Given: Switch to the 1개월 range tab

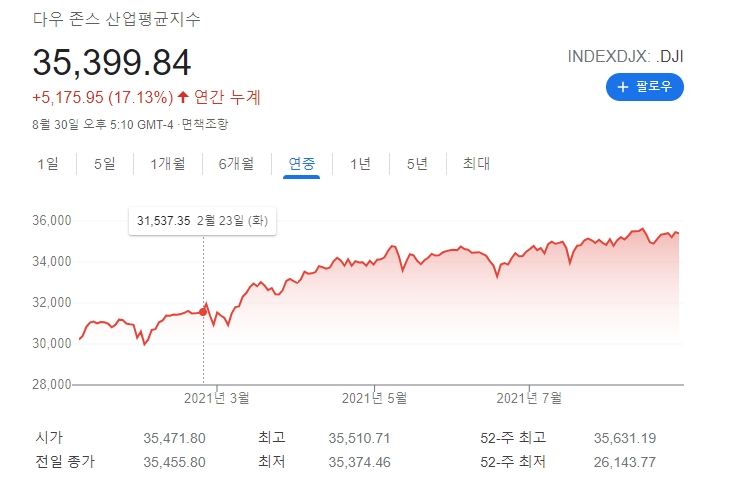Looking at the screenshot, I should (167, 164).
